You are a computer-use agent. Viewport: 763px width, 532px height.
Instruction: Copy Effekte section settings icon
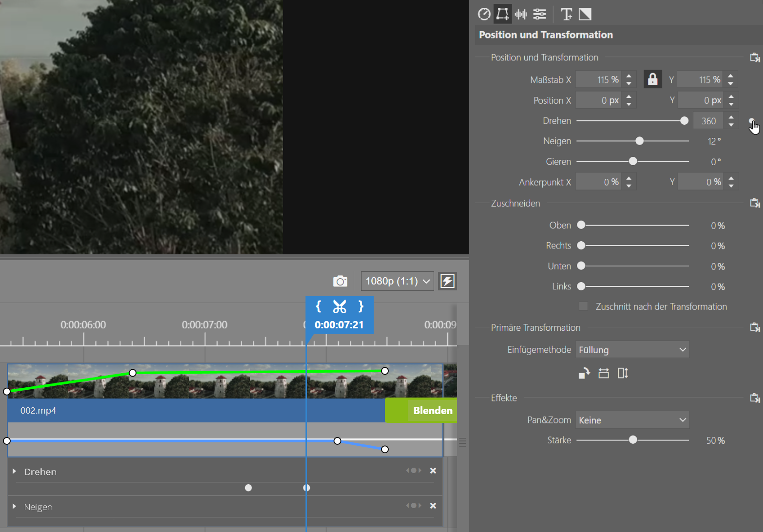pyautogui.click(x=755, y=398)
